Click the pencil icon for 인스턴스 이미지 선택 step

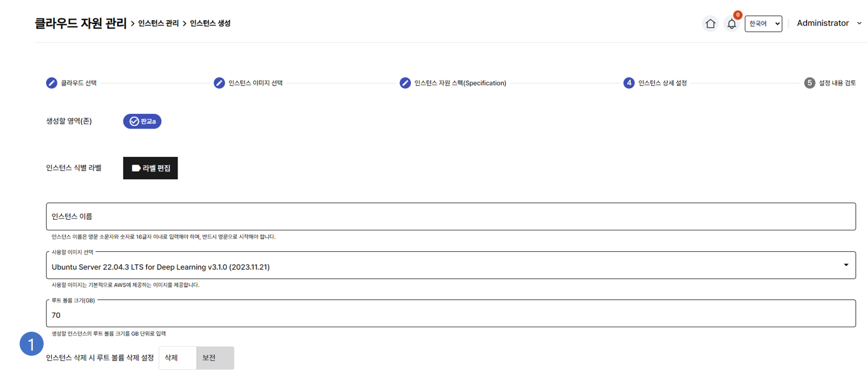click(219, 83)
